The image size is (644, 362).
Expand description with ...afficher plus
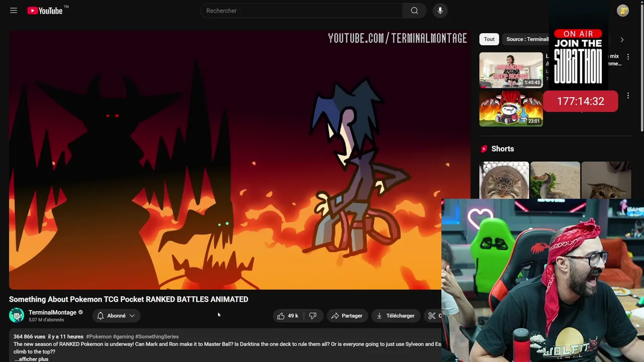click(x=31, y=359)
